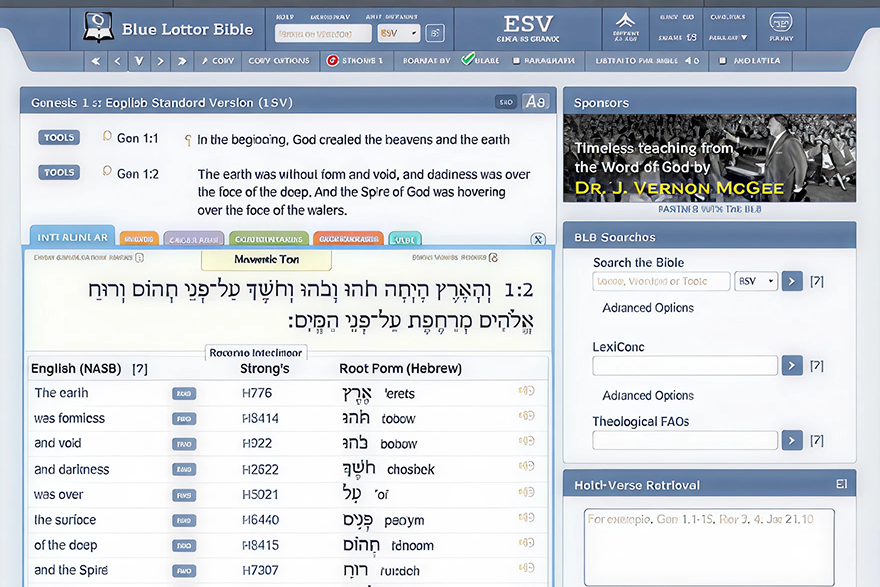This screenshot has height=587, width=880.
Task: Click the small icon at interlinear panel's upper-left
Action: tap(139, 258)
